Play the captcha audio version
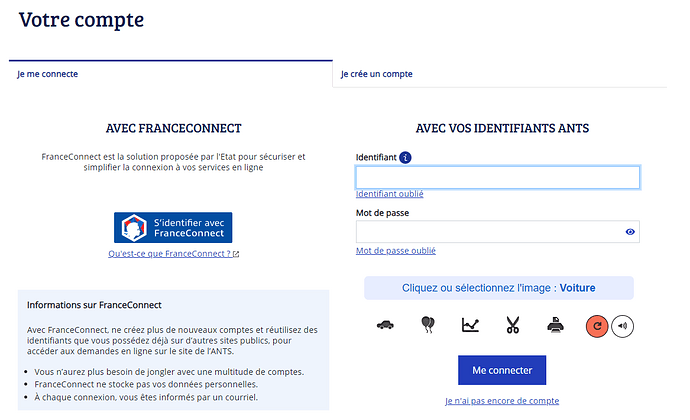The image size is (690, 420). click(622, 326)
